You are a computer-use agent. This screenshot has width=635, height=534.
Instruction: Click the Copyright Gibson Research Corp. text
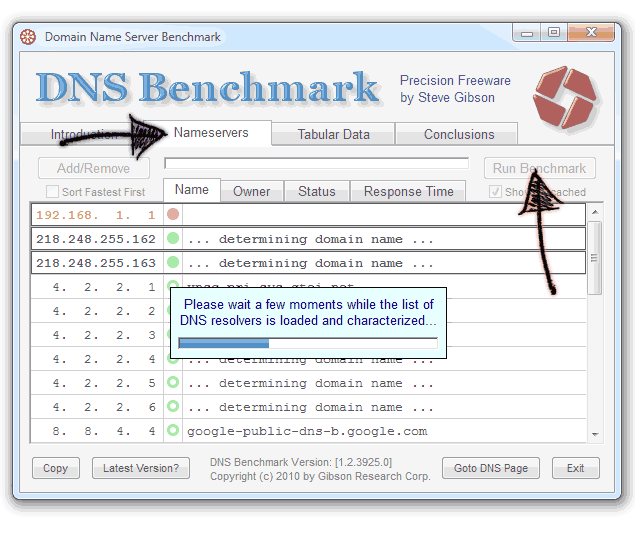[x=320, y=476]
